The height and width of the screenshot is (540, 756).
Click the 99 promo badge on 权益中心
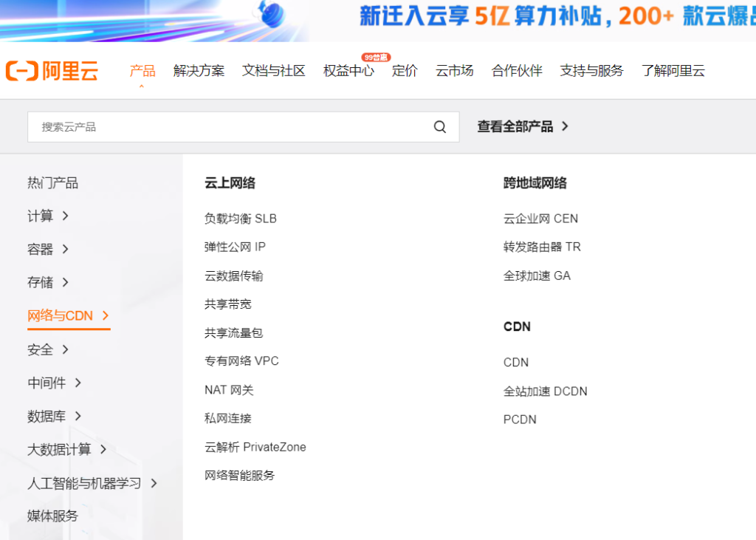point(375,57)
